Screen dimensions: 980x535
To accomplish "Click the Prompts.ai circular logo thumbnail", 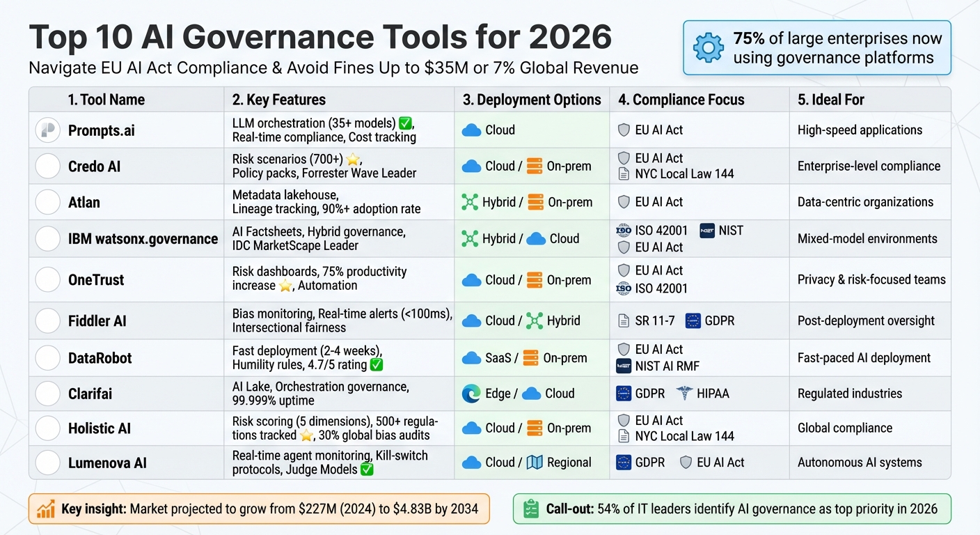I will [47, 130].
